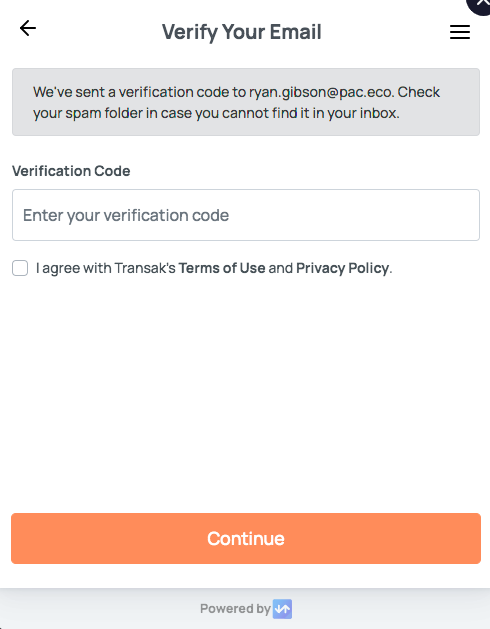This screenshot has width=490, height=629.
Task: Go back using the left arrow icon
Action: [28, 28]
